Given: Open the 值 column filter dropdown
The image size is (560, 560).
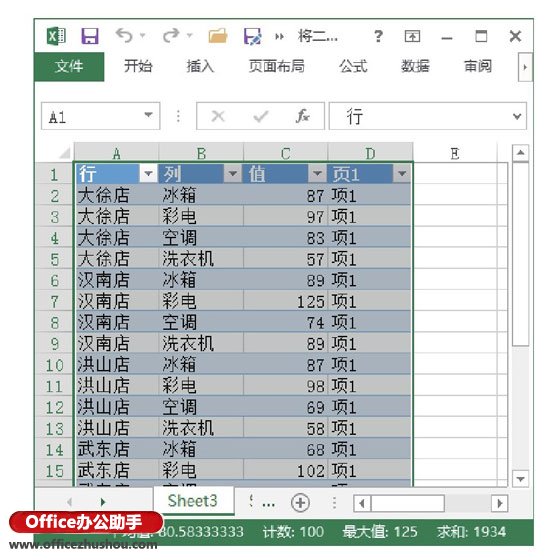Looking at the screenshot, I should click(317, 174).
